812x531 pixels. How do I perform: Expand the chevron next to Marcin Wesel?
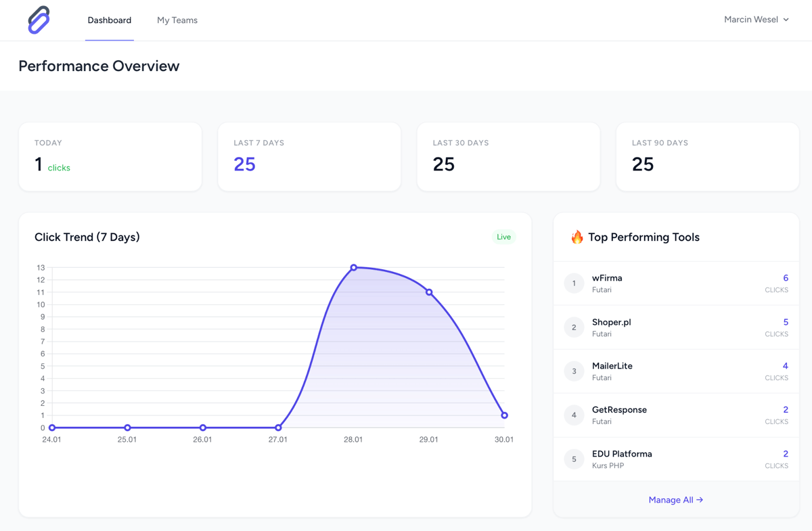785,20
